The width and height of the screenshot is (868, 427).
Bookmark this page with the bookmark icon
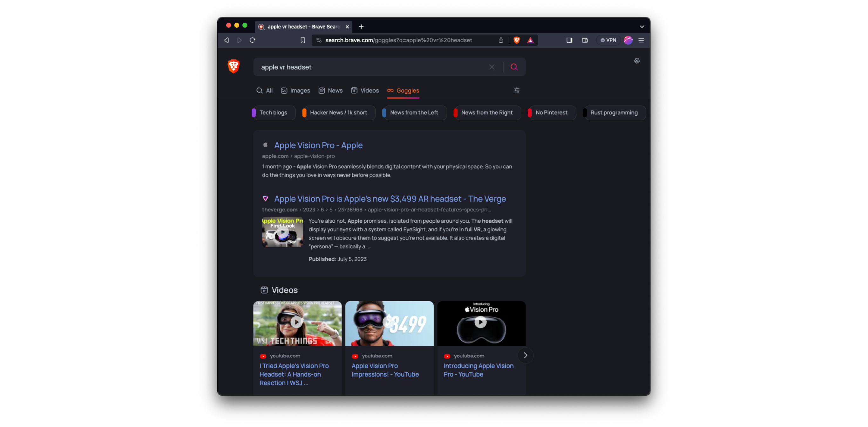coord(302,40)
